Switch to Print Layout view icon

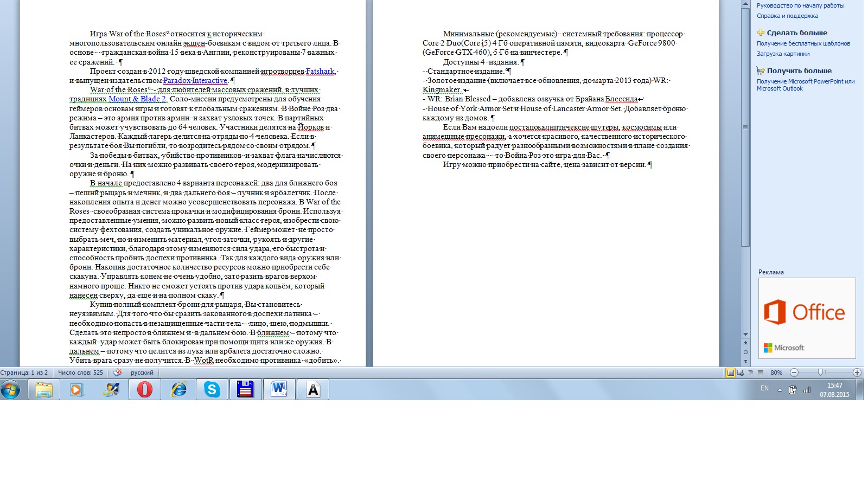point(730,373)
